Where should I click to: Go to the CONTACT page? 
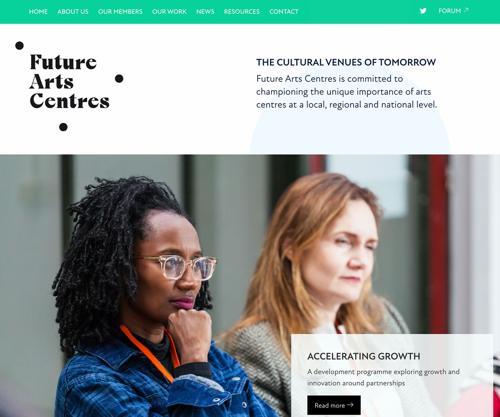pyautogui.click(x=284, y=12)
